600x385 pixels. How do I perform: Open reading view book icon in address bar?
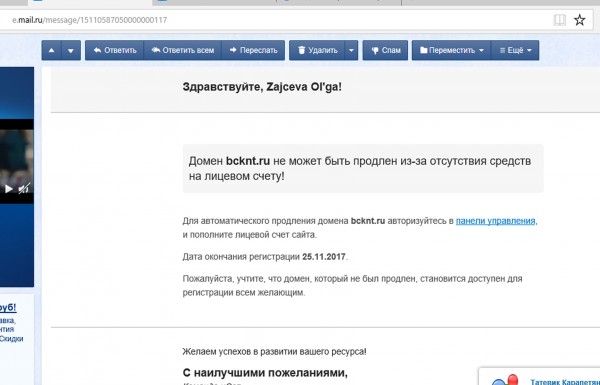tap(559, 20)
